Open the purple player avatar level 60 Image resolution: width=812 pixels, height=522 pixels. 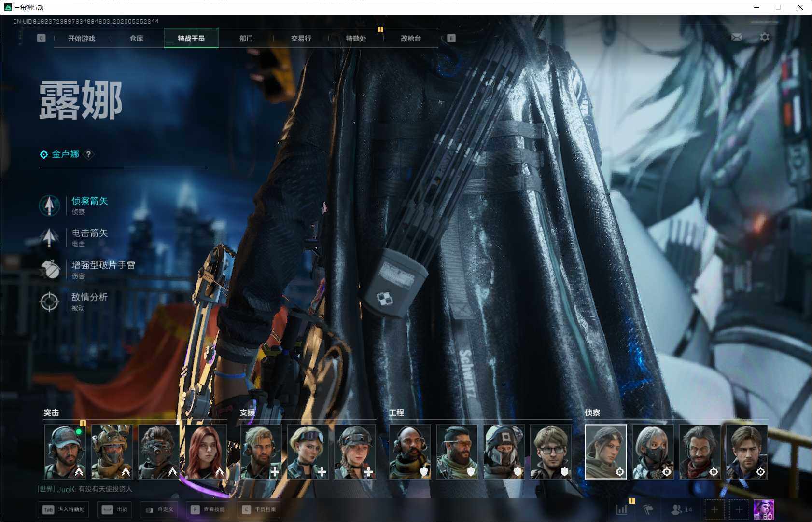click(x=764, y=510)
